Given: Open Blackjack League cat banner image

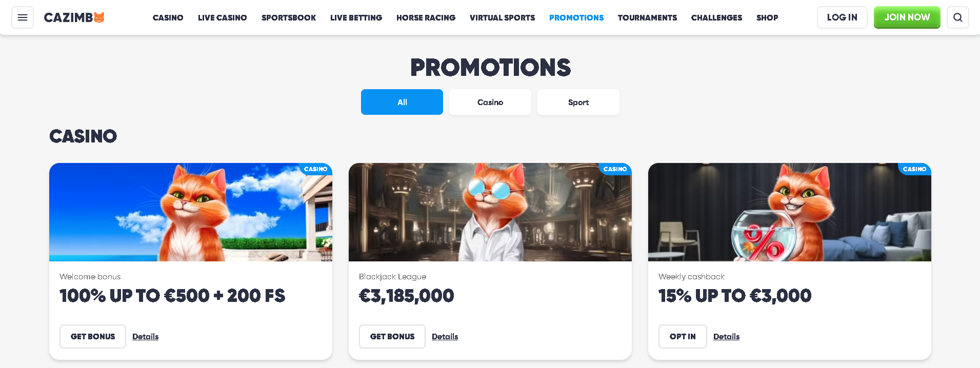Looking at the screenshot, I should 490,212.
